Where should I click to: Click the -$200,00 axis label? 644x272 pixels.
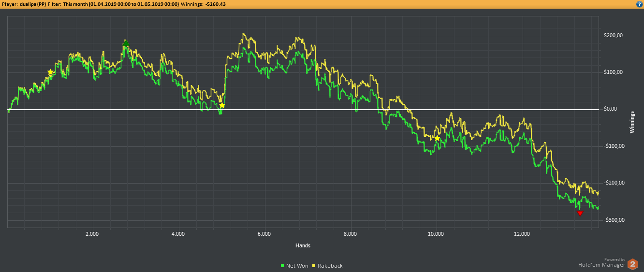[613, 183]
